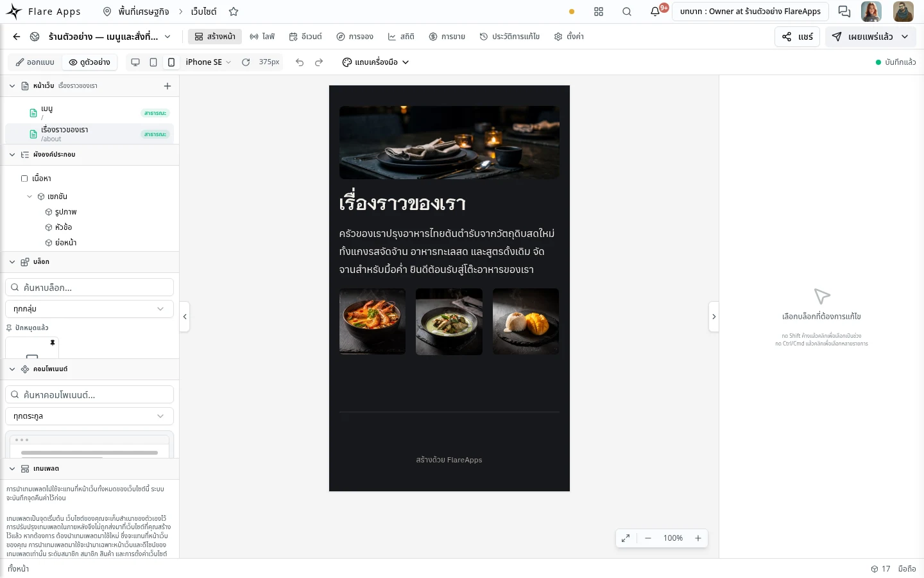Select รูปภาพ in the layout tree

click(x=65, y=212)
